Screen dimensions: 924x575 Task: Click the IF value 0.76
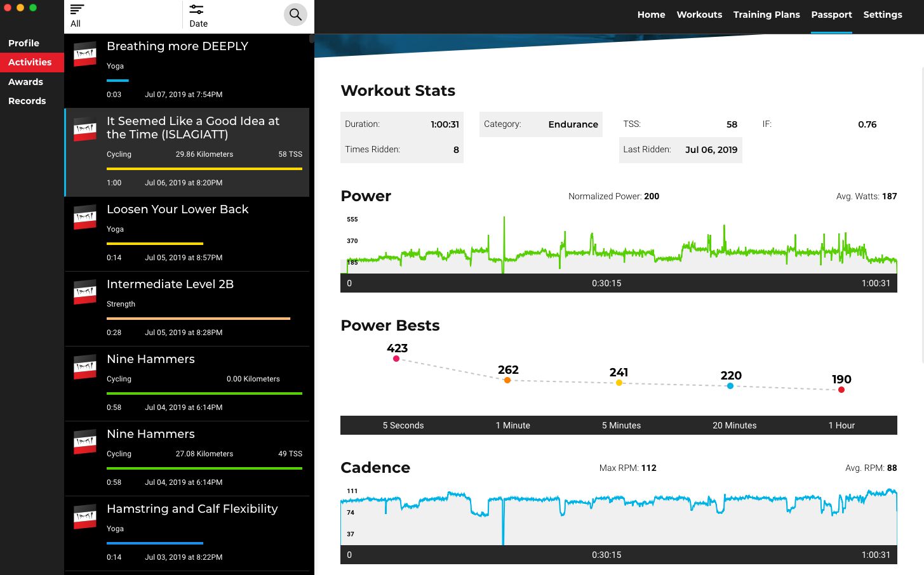pos(867,124)
